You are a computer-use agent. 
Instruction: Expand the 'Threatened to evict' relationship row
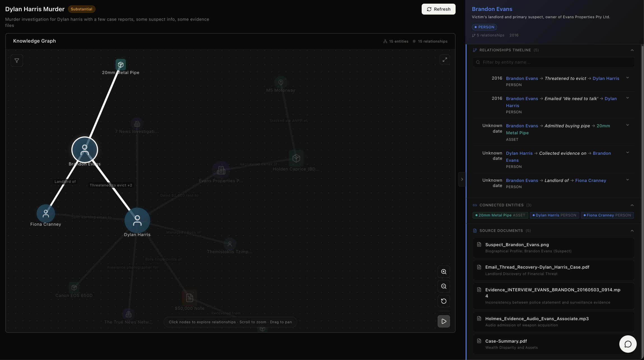pyautogui.click(x=627, y=78)
